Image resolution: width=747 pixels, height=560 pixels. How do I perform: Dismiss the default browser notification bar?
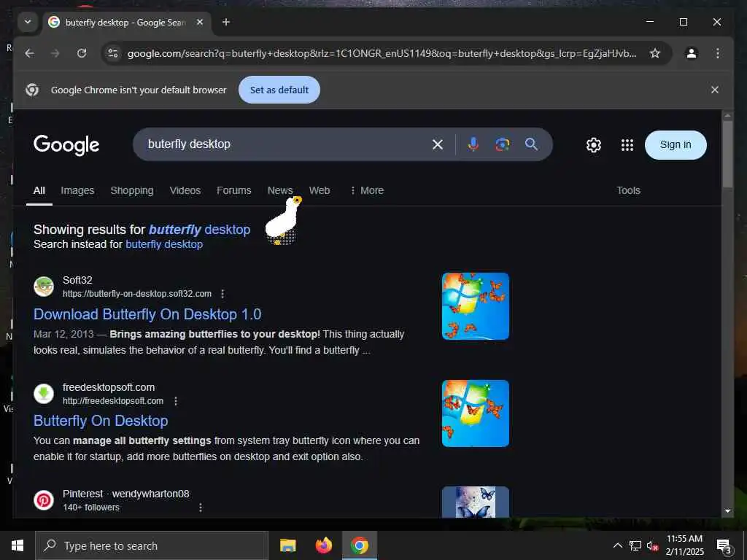point(715,90)
